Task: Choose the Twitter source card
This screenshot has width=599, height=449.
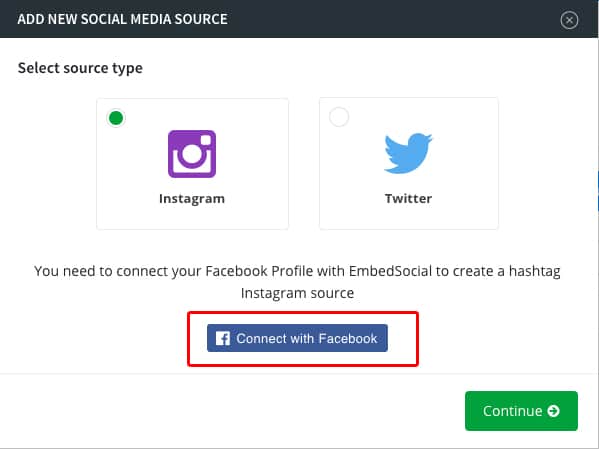Action: tap(409, 164)
